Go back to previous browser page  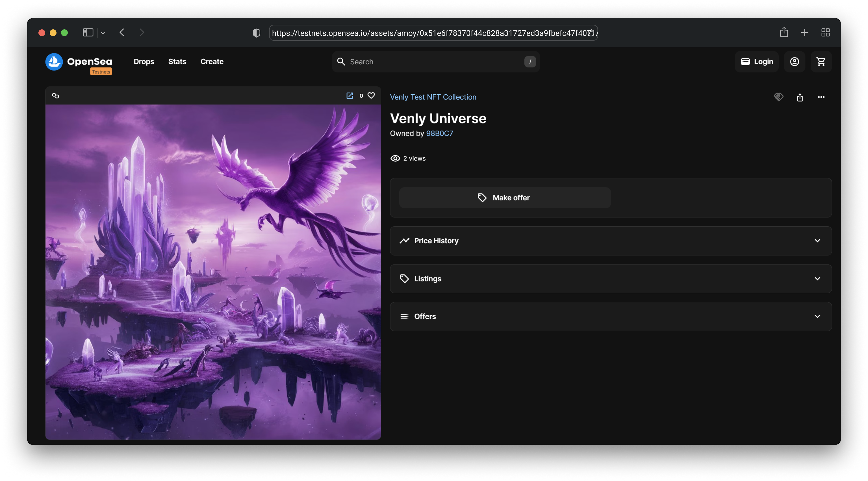pyautogui.click(x=122, y=33)
